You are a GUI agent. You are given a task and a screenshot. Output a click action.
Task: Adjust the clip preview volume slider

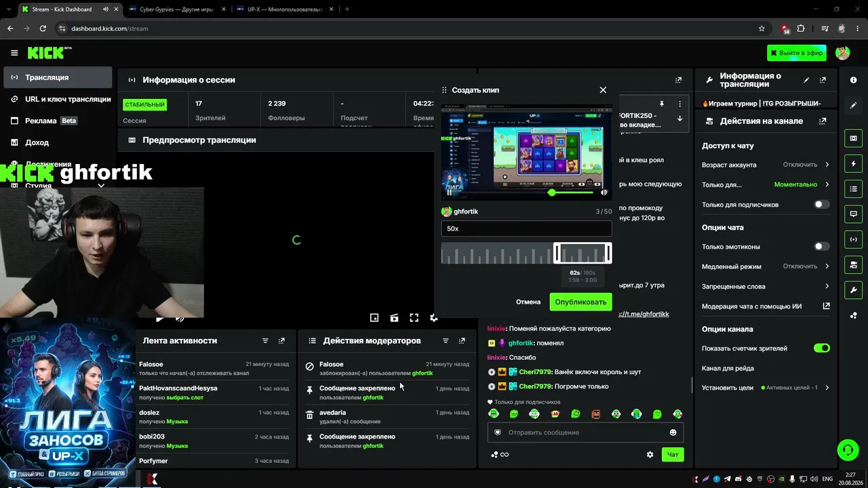(x=572, y=192)
